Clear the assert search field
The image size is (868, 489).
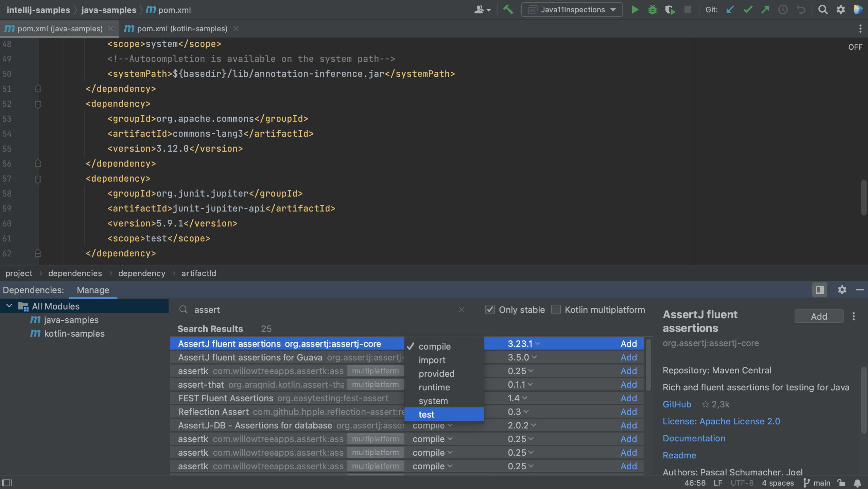461,309
